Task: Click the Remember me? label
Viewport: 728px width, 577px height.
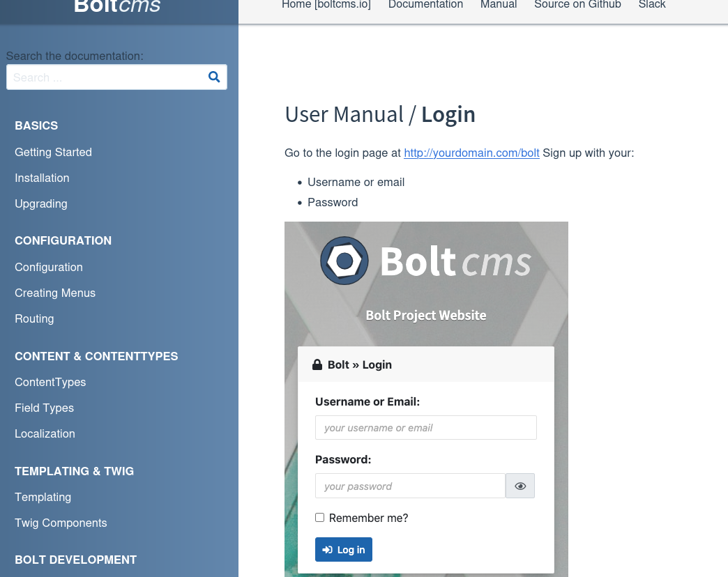Action: [x=369, y=518]
